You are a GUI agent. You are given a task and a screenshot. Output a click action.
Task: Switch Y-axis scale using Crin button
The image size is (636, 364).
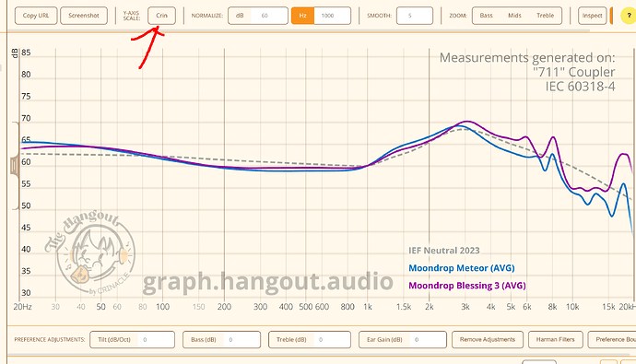tap(161, 16)
